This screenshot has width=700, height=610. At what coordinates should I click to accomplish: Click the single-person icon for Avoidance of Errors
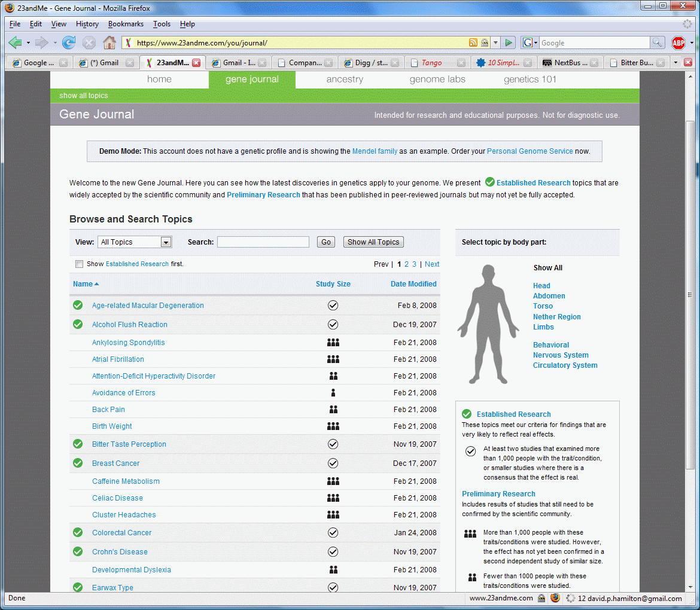coord(333,393)
